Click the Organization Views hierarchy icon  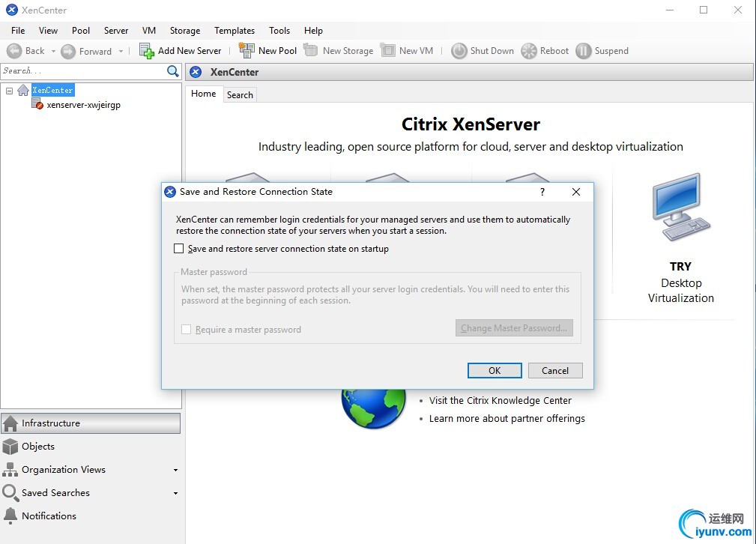[x=10, y=470]
